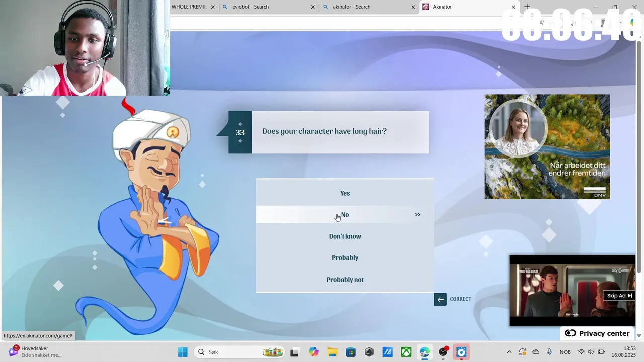Click the CORRECT back arrow icon

440,299
